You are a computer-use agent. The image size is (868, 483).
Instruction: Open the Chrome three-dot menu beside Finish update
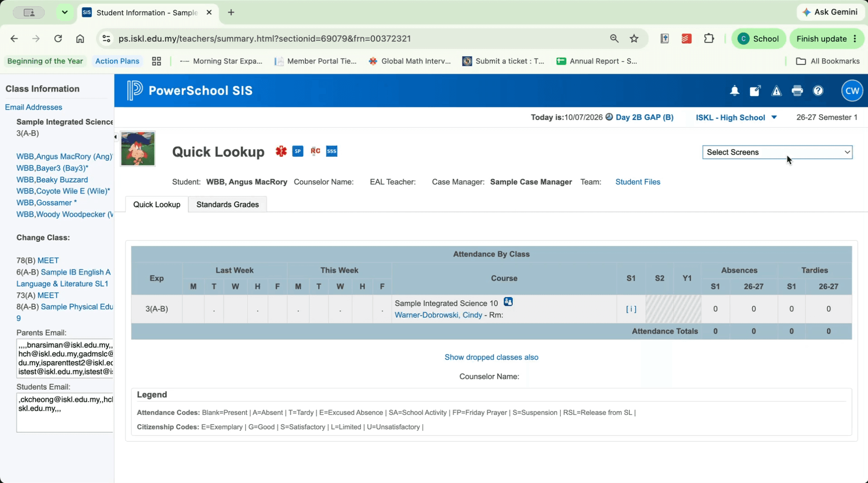[x=855, y=39]
